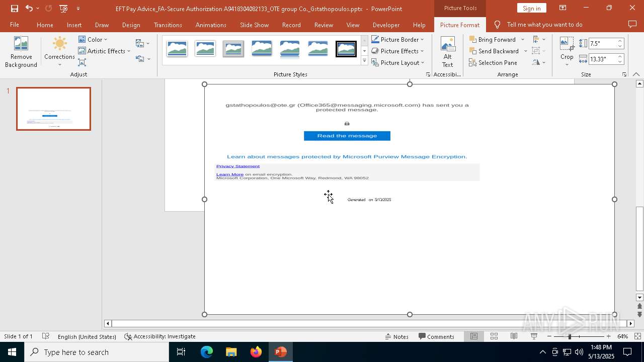Open Picture Layout dropdown
Image resolution: width=644 pixels, height=362 pixels.
tap(398, 62)
